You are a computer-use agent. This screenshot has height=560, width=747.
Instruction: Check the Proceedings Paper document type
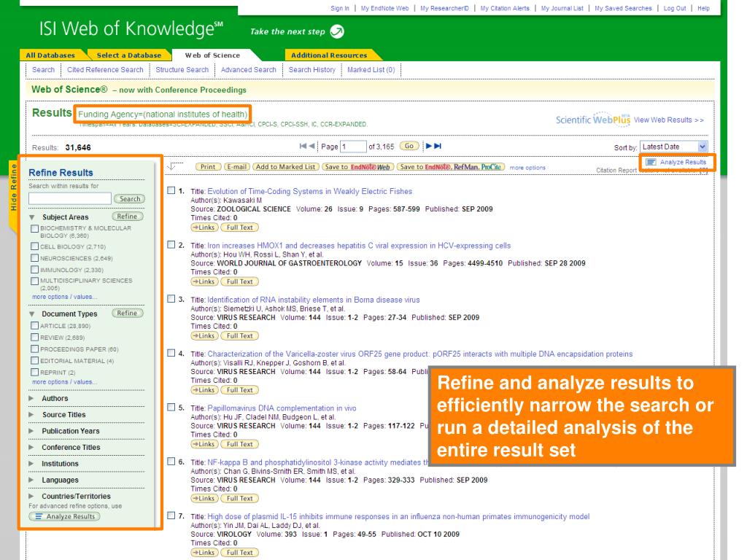tap(34, 349)
